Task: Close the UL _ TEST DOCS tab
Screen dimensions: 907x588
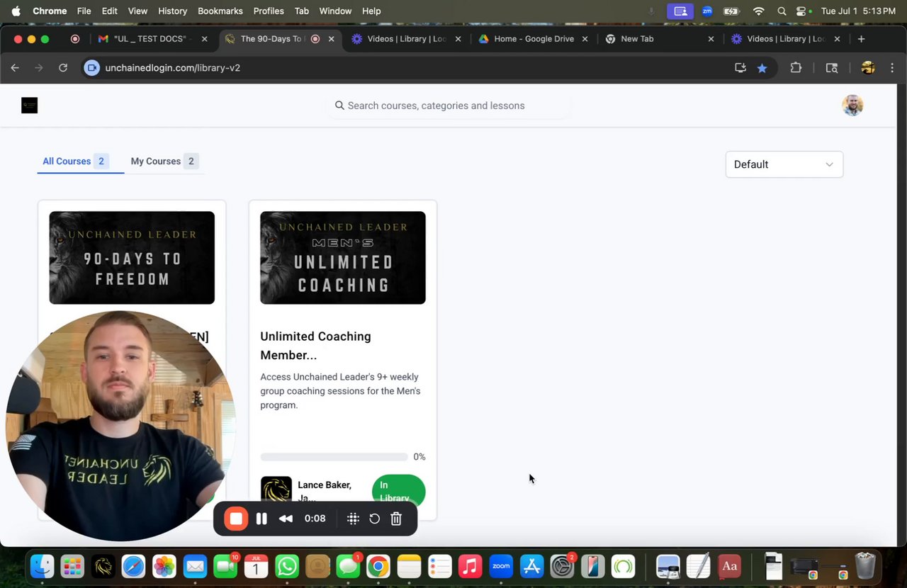Action: click(x=205, y=39)
